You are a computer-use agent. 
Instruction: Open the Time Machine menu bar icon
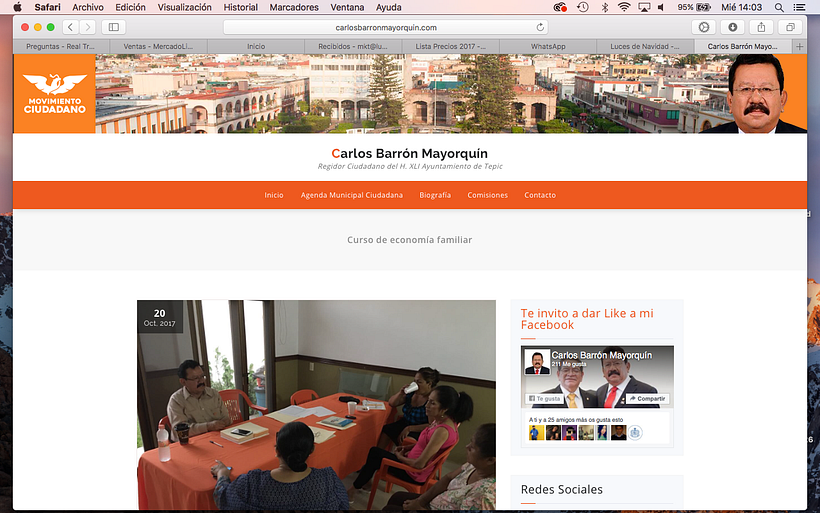pyautogui.click(x=583, y=7)
